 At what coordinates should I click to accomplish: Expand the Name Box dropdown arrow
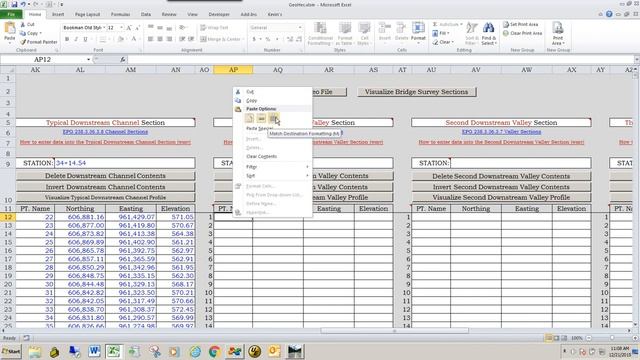(x=89, y=60)
